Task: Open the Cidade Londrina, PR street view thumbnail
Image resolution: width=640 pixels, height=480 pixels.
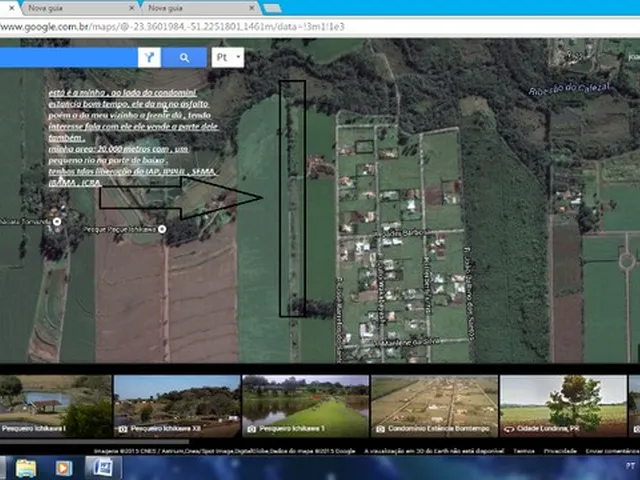Action: [x=563, y=406]
